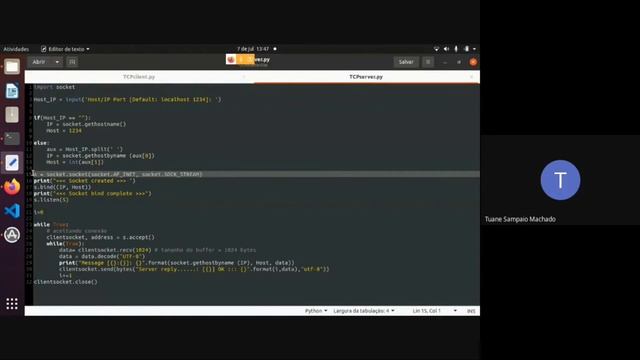Open the Largura da tabulação dropdown
This screenshot has width=640, height=360.
coord(364,311)
